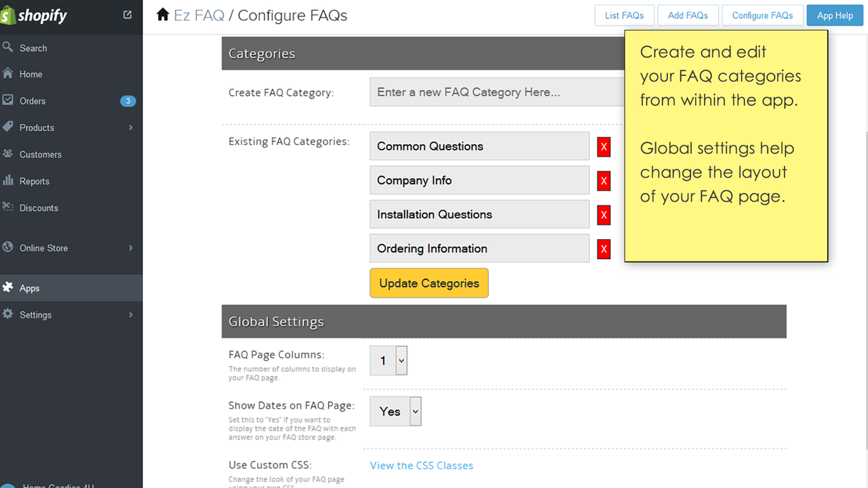Click the Customers people icon
Screen dimensions: 868x488
(7, 153)
